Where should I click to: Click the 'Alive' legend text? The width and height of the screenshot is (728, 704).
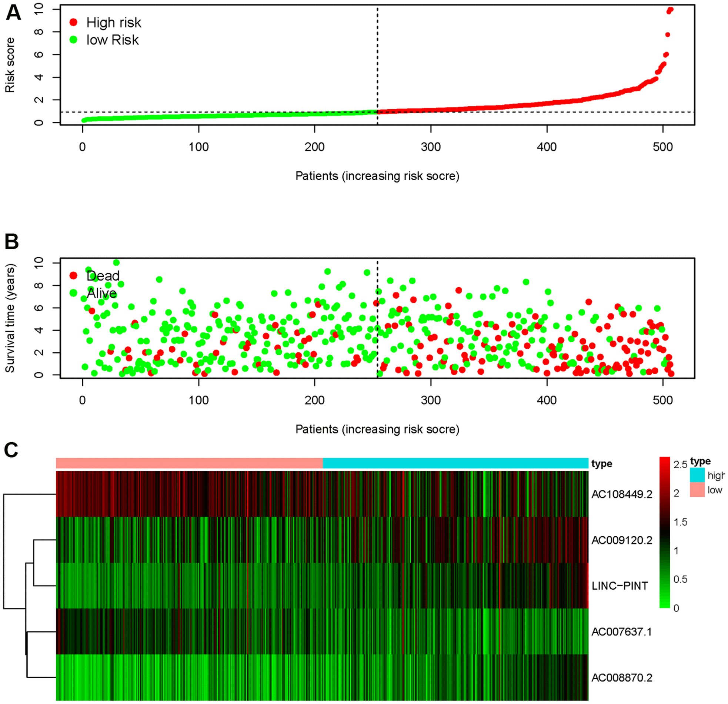pos(102,293)
